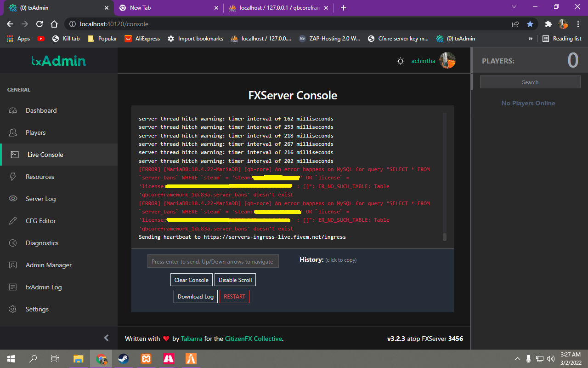588x368 pixels.
Task: Close the New Tab browser tab
Action: [216, 8]
